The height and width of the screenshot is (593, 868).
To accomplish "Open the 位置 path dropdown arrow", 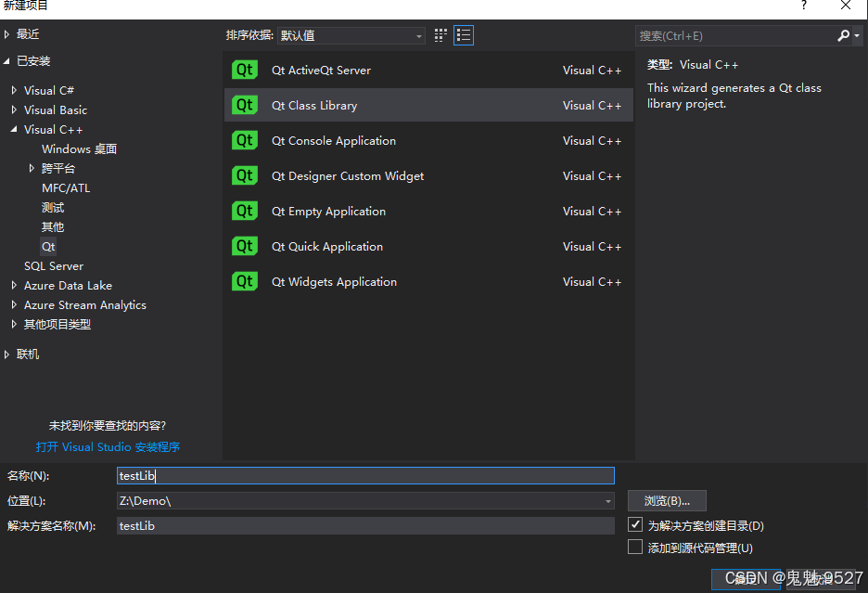I will tap(607, 501).
